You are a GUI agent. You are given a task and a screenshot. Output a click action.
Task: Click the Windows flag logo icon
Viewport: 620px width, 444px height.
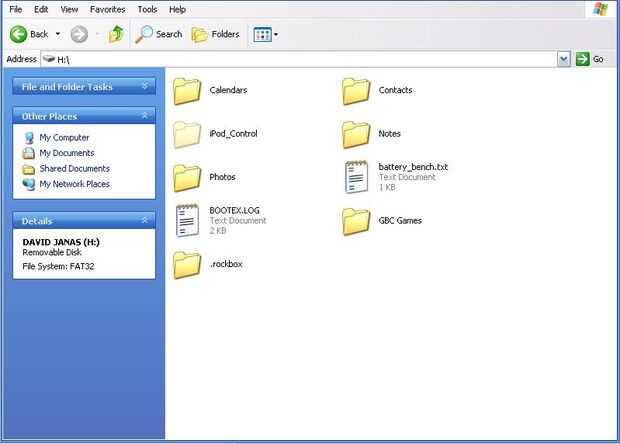(x=600, y=9)
